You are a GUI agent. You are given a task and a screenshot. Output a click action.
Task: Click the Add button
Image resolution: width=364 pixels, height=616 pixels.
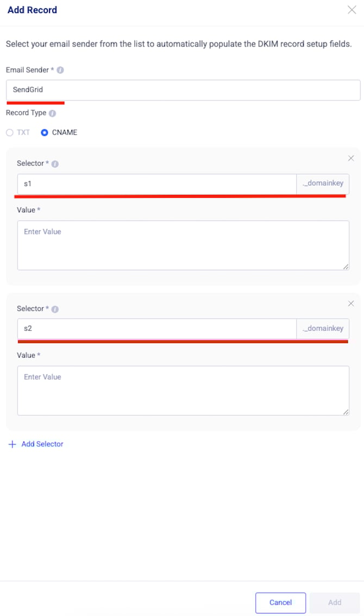[x=335, y=602]
